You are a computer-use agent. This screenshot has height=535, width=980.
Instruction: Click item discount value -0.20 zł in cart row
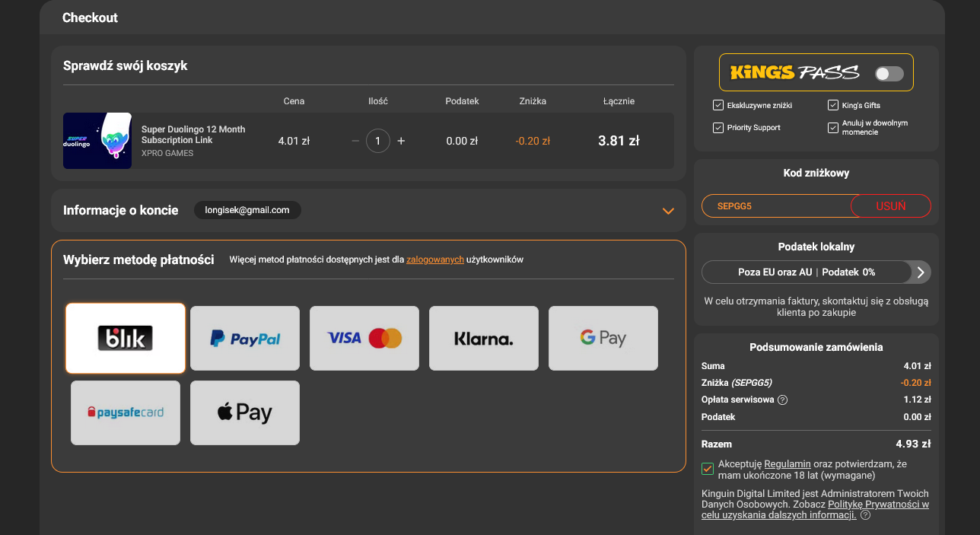pos(533,141)
